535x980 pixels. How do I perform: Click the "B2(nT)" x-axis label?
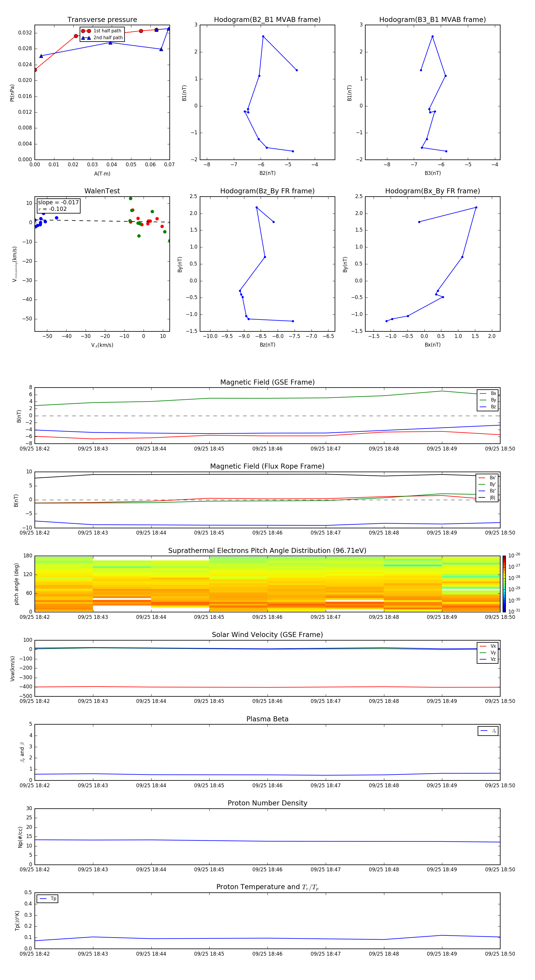point(267,173)
